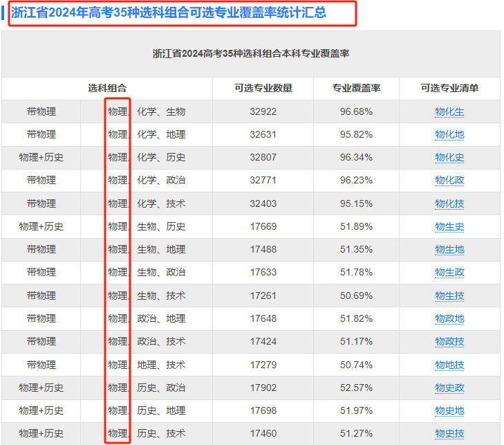The image size is (504, 445).
Task: Select the value 17633
Action: click(x=263, y=272)
